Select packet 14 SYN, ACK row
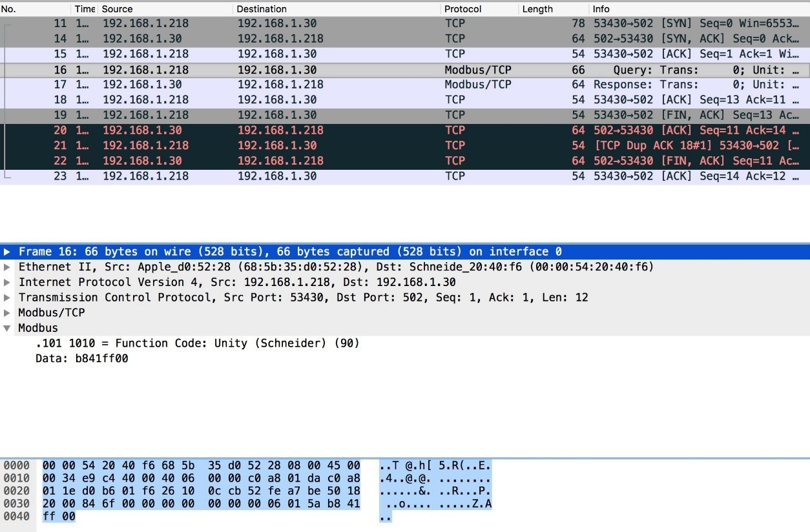 [x=405, y=39]
